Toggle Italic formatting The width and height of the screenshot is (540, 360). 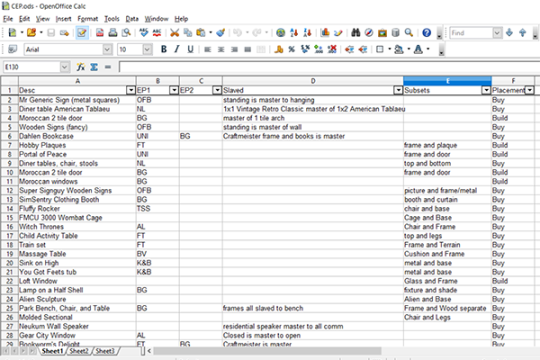tap(177, 49)
